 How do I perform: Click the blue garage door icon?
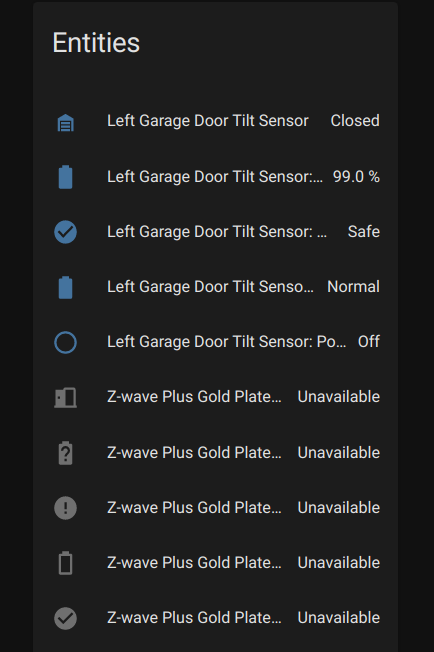pyautogui.click(x=65, y=123)
